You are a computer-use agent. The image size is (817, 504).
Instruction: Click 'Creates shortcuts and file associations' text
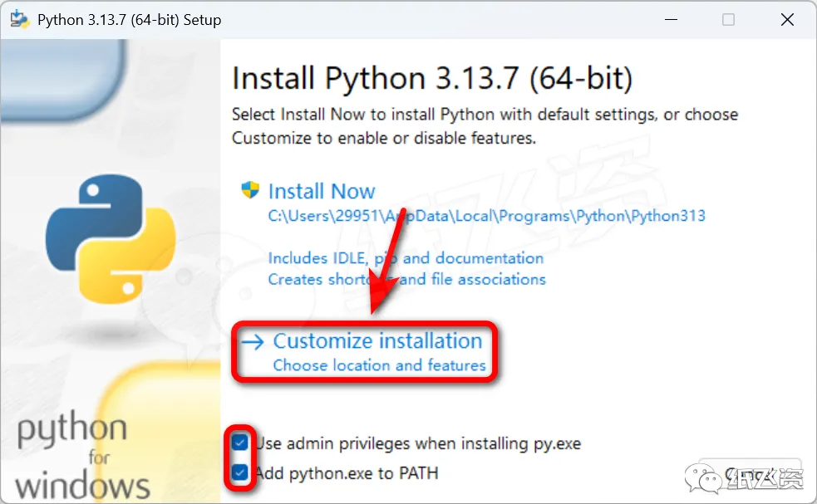(407, 280)
